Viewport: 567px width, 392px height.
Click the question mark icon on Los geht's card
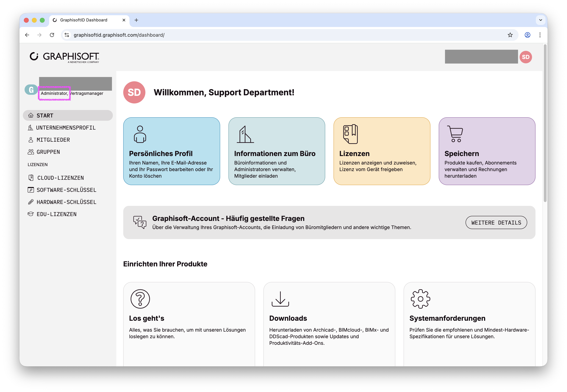click(x=140, y=299)
